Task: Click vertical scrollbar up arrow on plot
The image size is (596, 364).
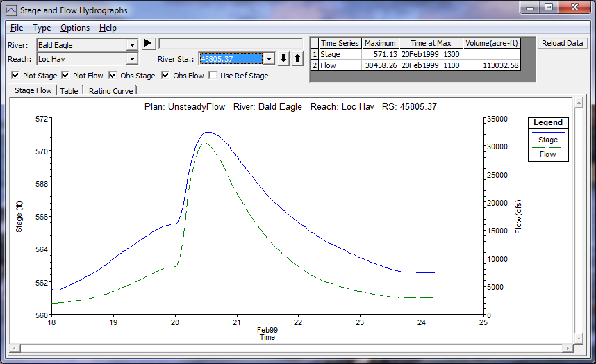Action: coord(578,103)
